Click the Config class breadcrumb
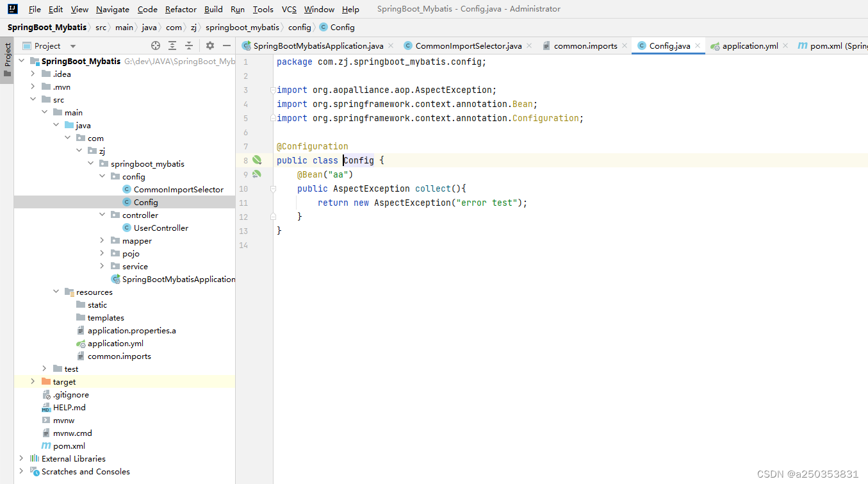The image size is (868, 484). (337, 27)
